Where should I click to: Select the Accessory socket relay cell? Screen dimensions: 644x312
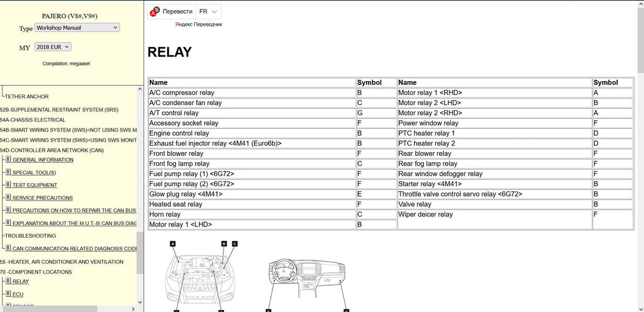252,123
